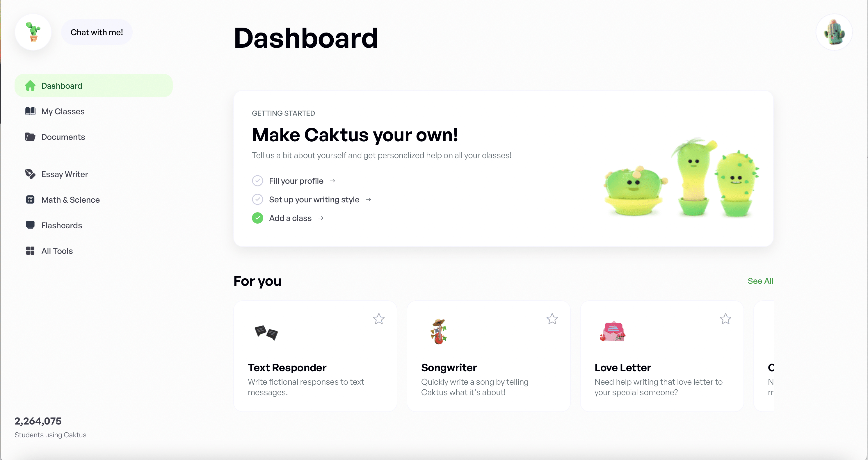Open All Tools grid icon

tap(29, 251)
